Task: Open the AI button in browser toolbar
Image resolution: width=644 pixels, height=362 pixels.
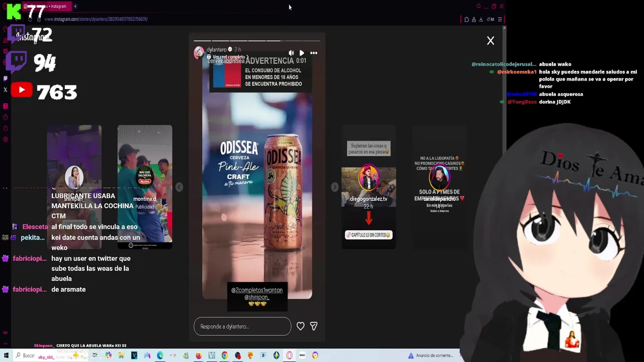Action: click(x=491, y=19)
